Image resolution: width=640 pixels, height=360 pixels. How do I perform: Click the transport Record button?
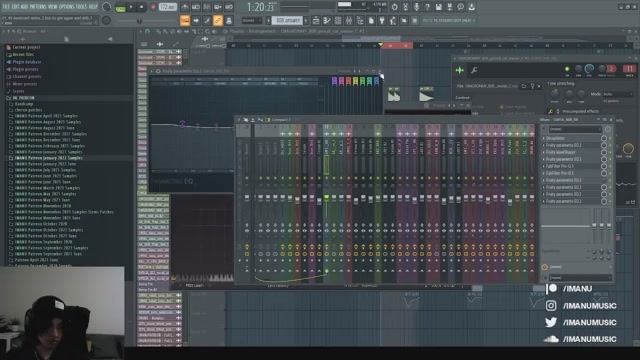pyautogui.click(x=153, y=7)
